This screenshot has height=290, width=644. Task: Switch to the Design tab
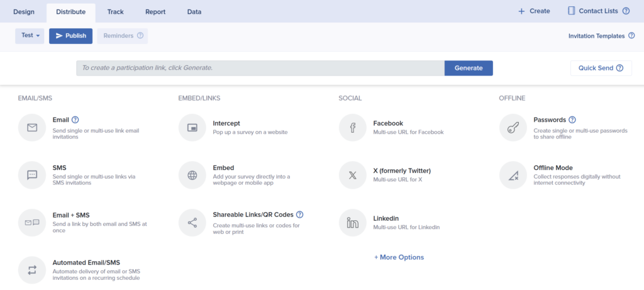click(x=24, y=12)
